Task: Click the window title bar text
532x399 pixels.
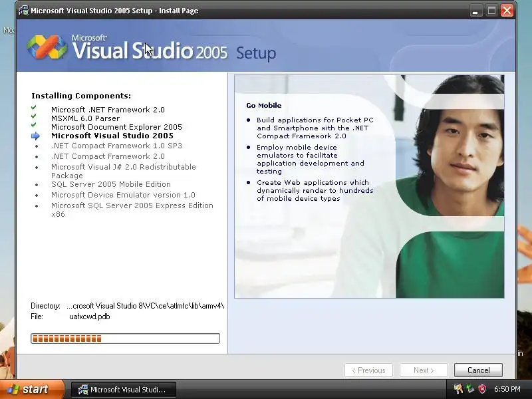Action: 114,11
